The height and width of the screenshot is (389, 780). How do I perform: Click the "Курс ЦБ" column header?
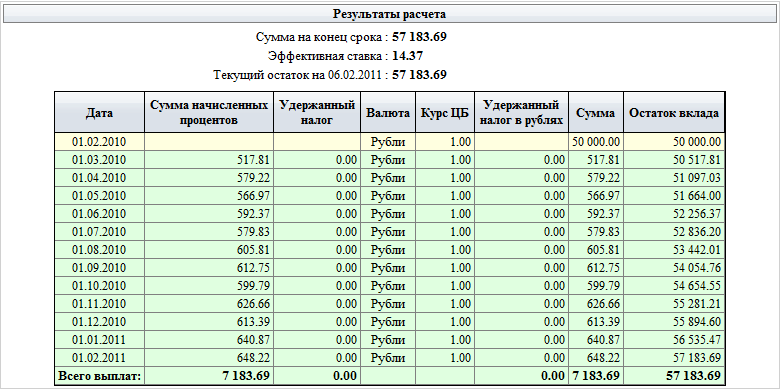[445, 113]
